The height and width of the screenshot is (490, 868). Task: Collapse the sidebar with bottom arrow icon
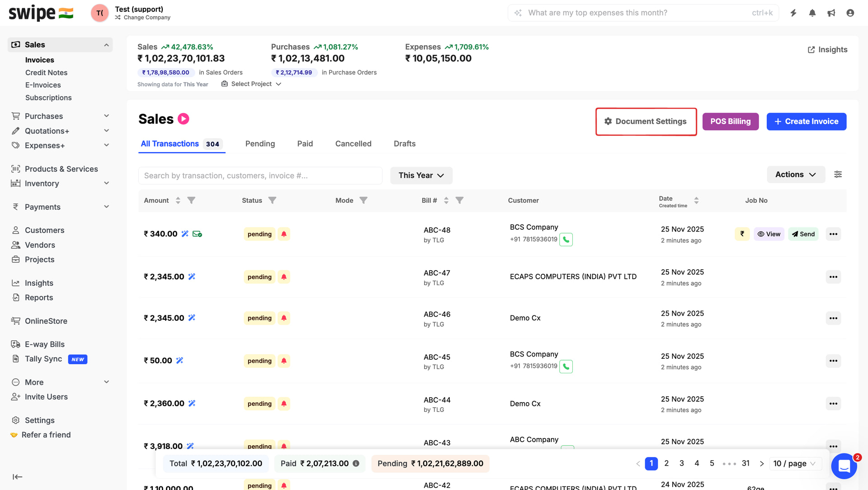point(17,476)
